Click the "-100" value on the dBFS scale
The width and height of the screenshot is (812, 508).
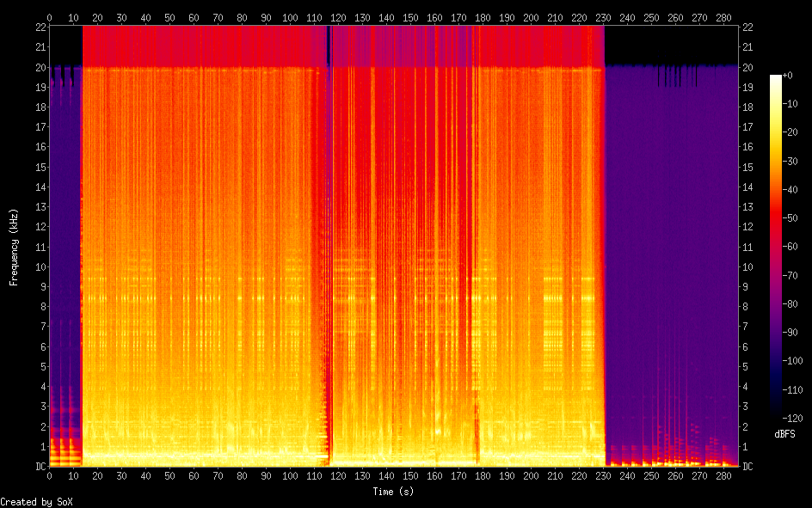(792, 361)
